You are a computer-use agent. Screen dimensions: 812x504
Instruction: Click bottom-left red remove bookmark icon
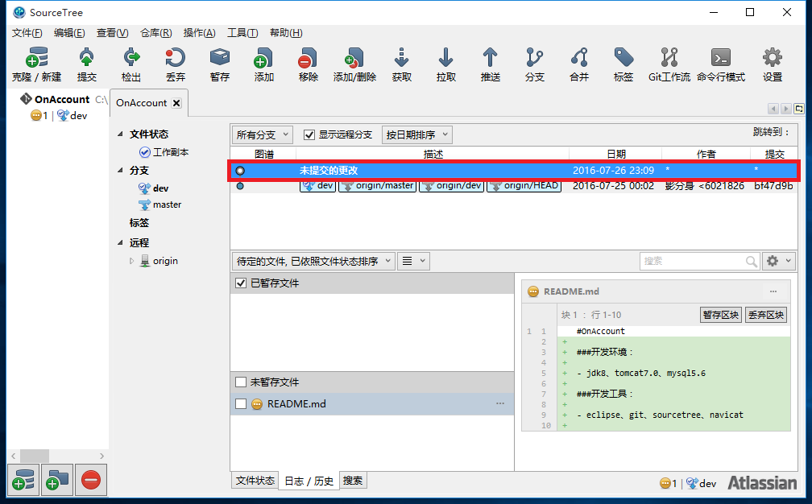click(90, 480)
